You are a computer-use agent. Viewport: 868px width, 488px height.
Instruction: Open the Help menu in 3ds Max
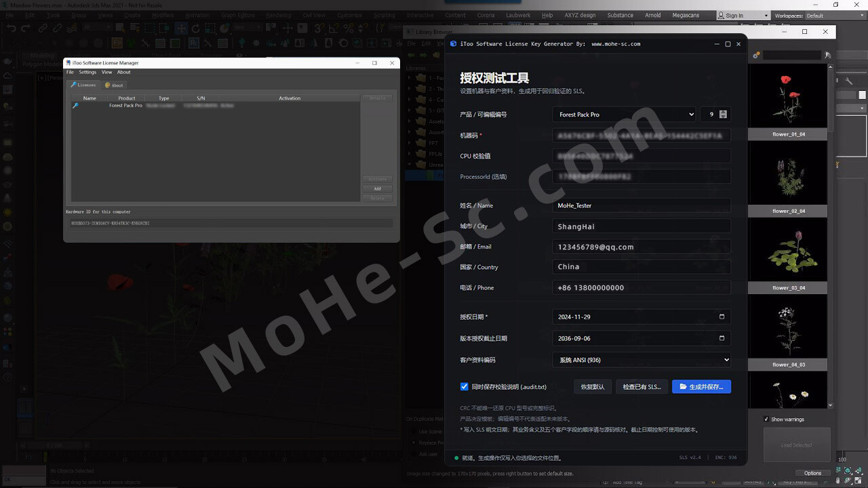547,15
